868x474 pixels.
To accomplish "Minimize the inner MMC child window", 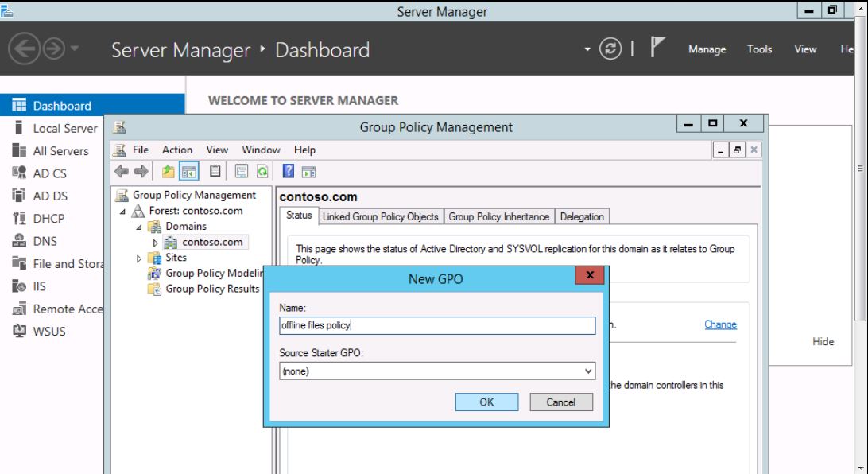I will 720,150.
